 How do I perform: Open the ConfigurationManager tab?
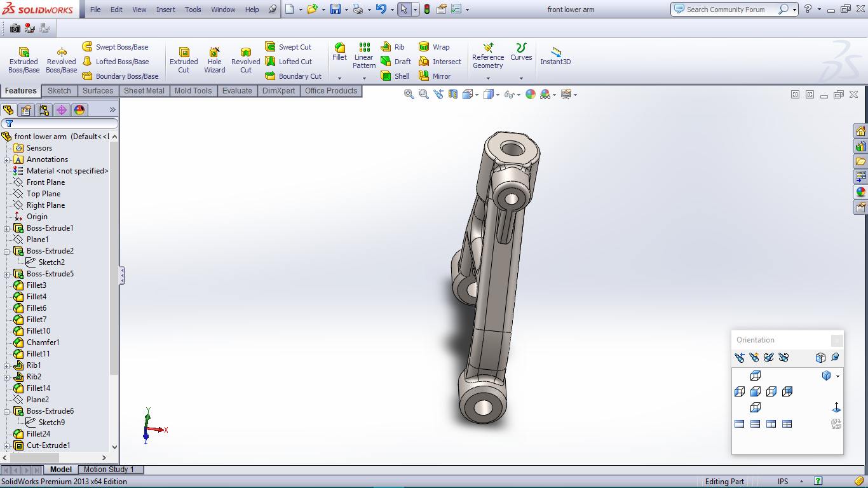tap(44, 110)
